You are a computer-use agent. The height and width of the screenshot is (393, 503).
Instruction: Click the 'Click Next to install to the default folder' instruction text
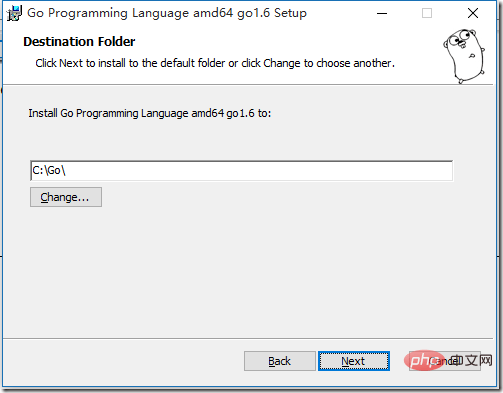click(x=215, y=63)
